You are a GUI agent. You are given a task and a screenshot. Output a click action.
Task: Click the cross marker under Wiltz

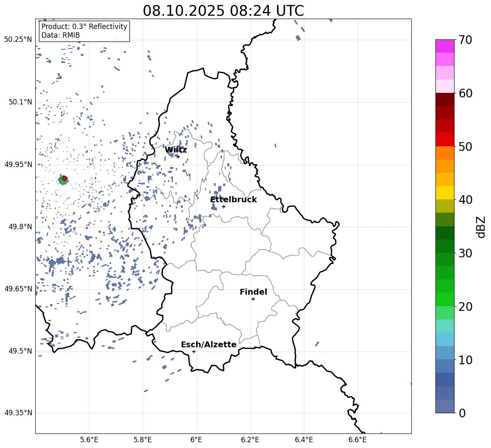tap(178, 157)
